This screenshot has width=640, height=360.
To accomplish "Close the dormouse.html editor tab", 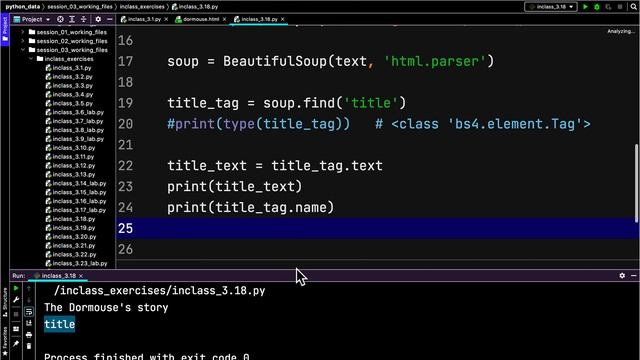I will (x=224, y=19).
